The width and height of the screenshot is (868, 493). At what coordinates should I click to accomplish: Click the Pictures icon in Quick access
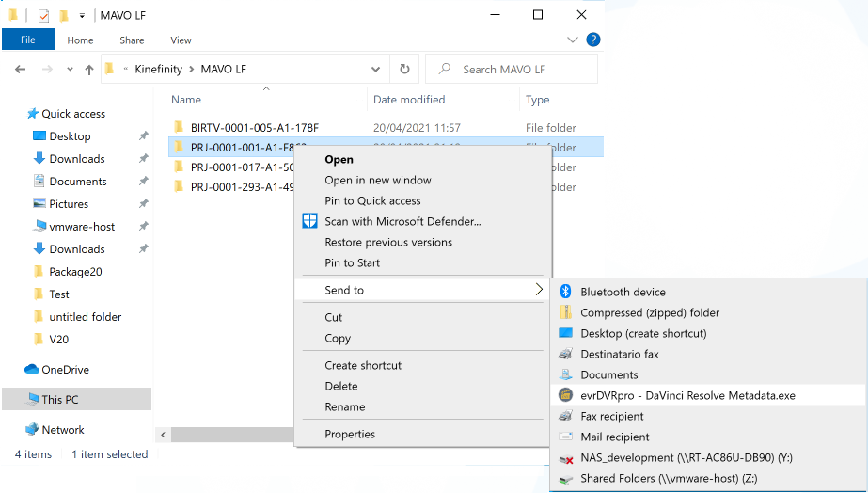pos(39,203)
